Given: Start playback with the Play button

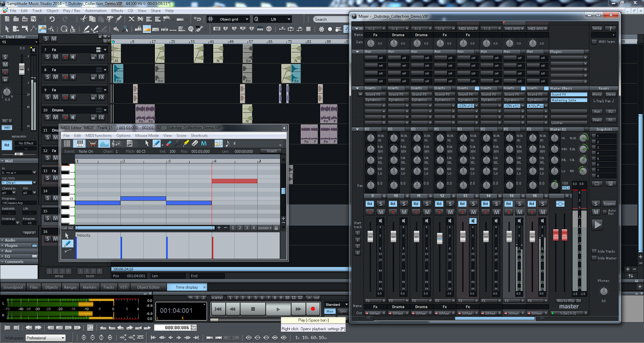Looking at the screenshot, I should (x=278, y=309).
